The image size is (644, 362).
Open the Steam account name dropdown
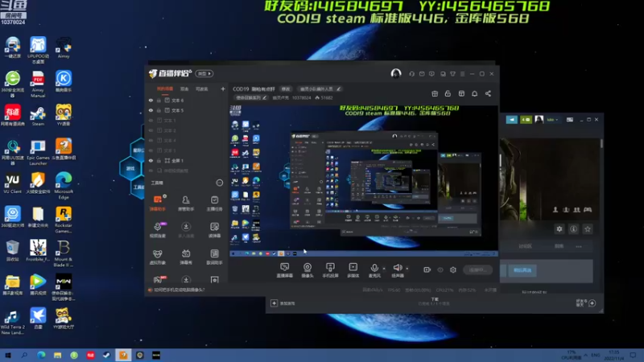pyautogui.click(x=552, y=120)
